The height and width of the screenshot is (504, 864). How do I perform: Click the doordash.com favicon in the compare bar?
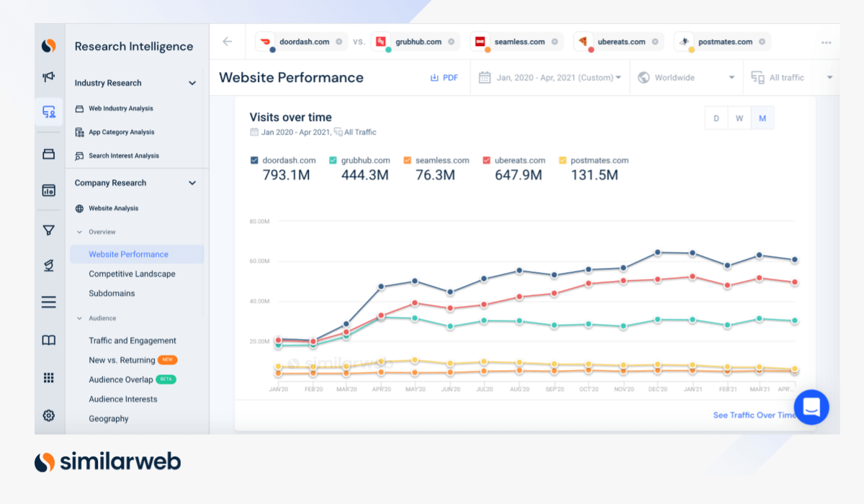pyautogui.click(x=266, y=42)
